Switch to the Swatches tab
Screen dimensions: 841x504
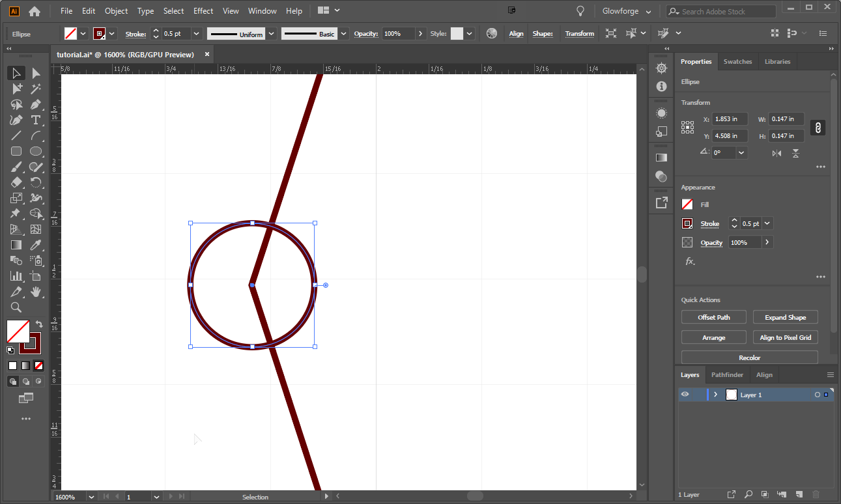point(738,61)
